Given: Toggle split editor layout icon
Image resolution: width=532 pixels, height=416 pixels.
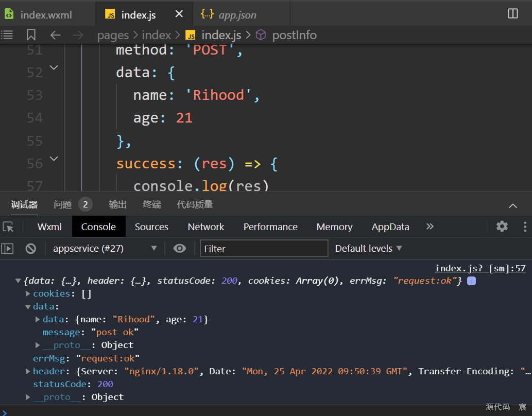Looking at the screenshot, I should coord(512,13).
